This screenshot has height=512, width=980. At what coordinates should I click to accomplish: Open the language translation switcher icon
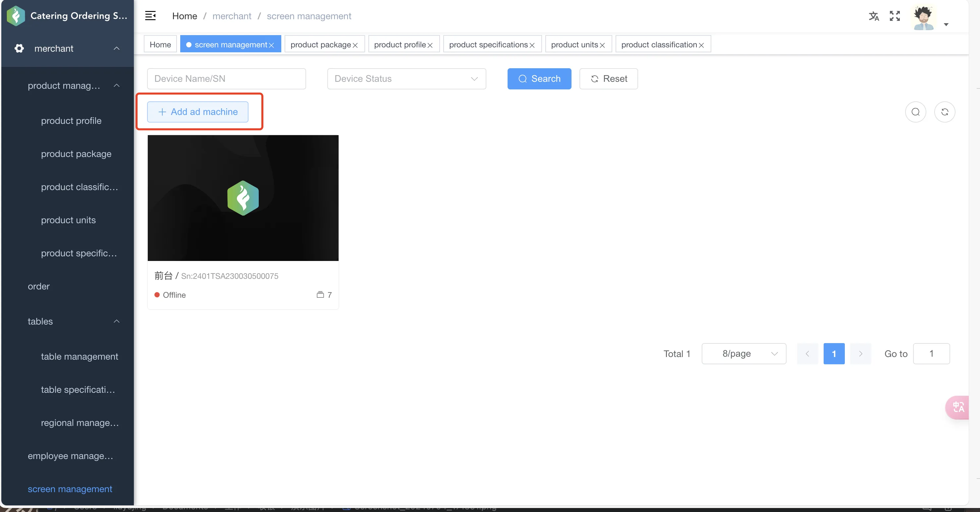[x=873, y=16]
